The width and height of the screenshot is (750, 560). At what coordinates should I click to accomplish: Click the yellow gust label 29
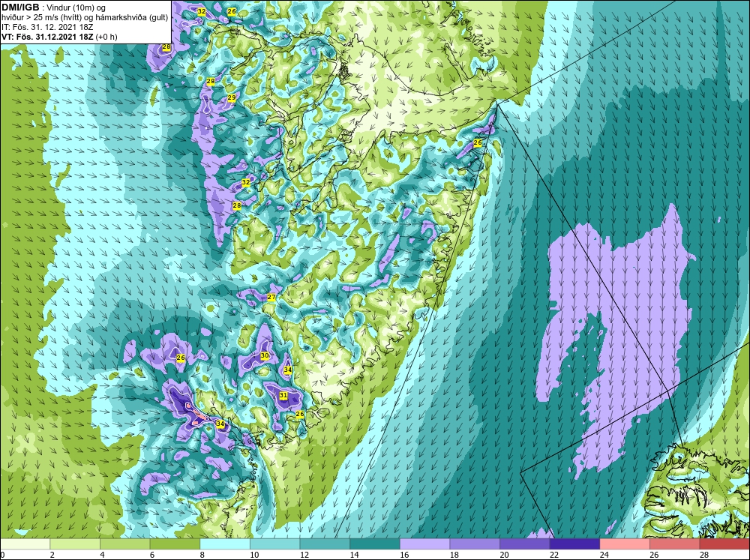[x=232, y=97]
